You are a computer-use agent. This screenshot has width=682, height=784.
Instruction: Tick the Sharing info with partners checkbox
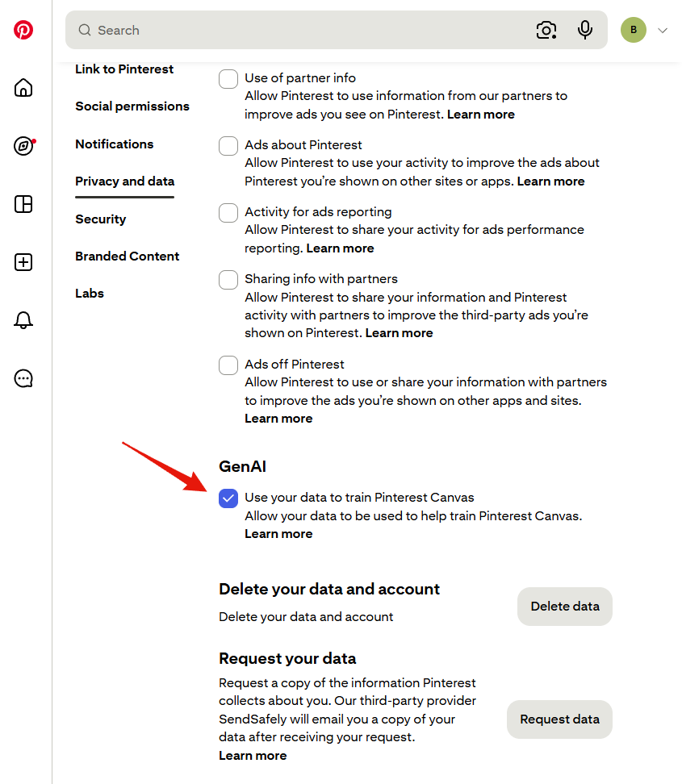click(228, 280)
